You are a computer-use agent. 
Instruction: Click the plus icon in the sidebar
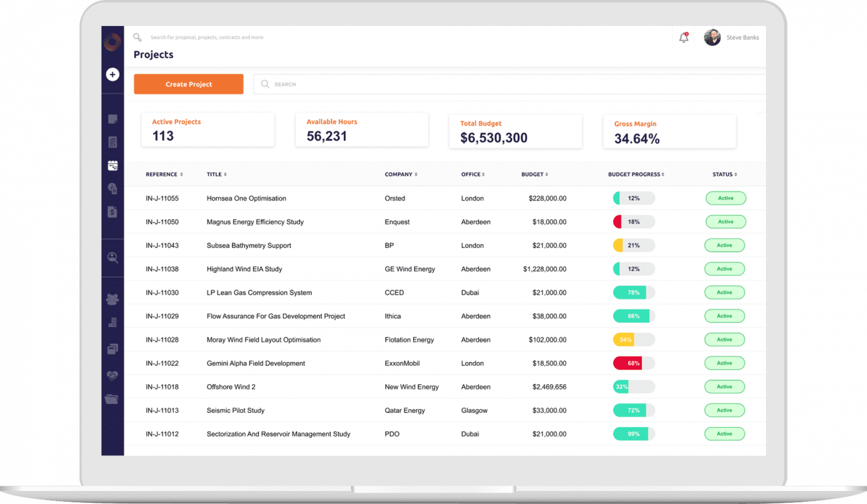[113, 74]
